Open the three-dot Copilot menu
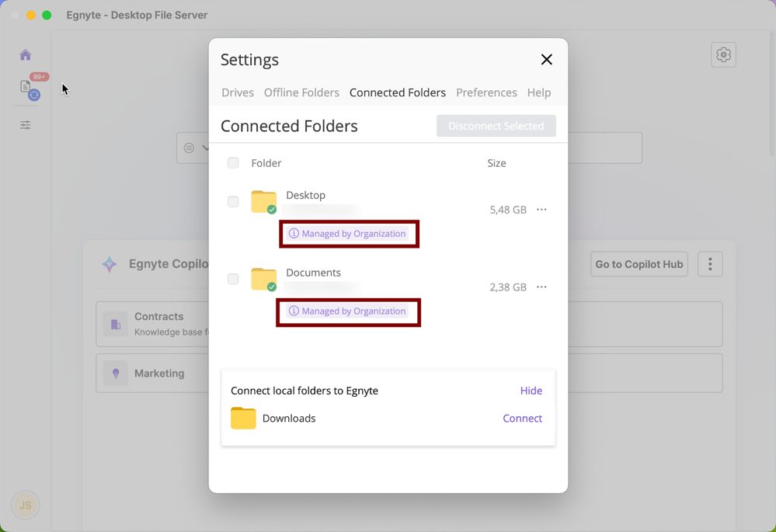 [x=710, y=264]
